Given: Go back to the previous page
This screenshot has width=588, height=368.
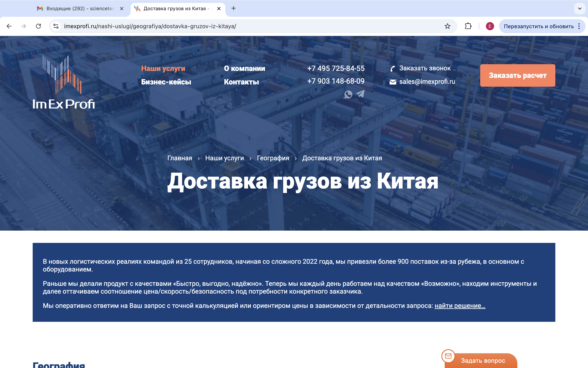Looking at the screenshot, I should (x=9, y=26).
